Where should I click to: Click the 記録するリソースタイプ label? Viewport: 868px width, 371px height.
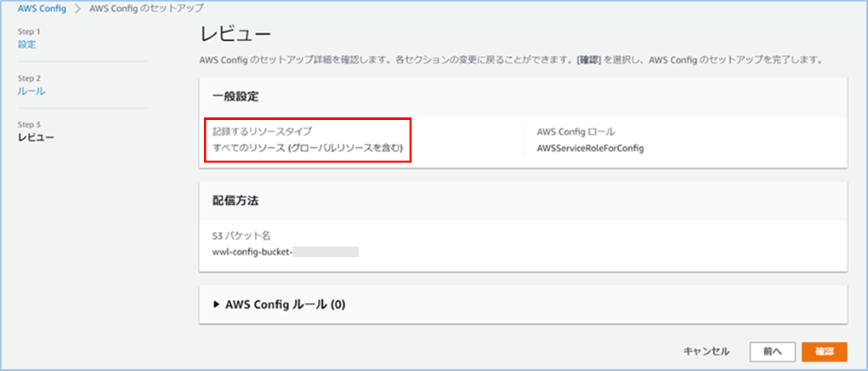262,132
